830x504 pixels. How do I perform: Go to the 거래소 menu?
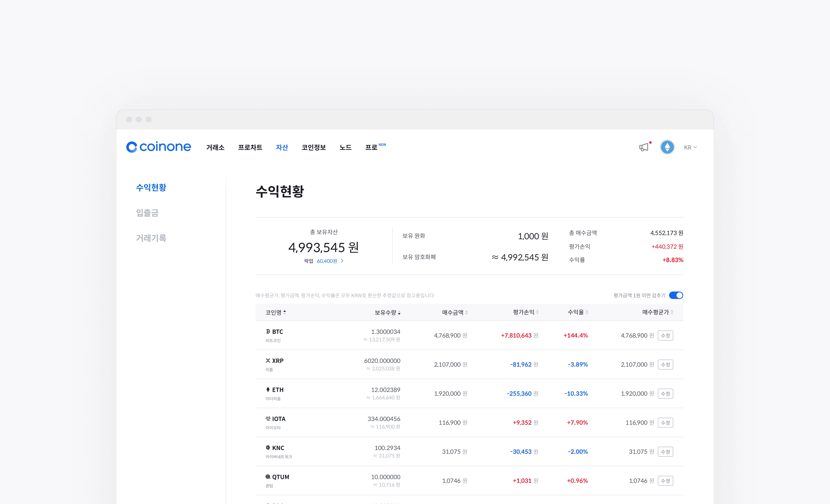215,147
